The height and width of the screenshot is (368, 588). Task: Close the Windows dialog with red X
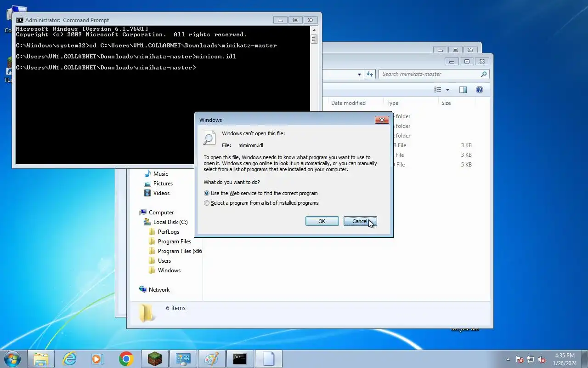click(382, 120)
